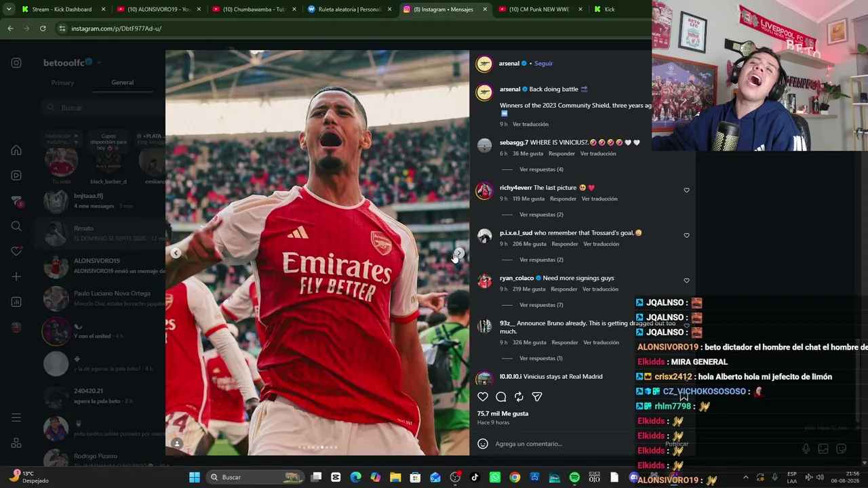Go back in the browser
This screenshot has height=488, width=868.
pos(10,28)
